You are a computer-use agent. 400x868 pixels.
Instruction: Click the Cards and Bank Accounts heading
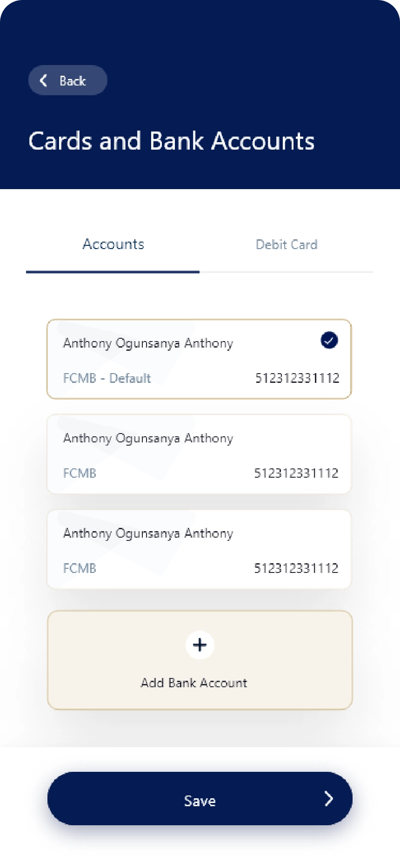[x=171, y=141]
